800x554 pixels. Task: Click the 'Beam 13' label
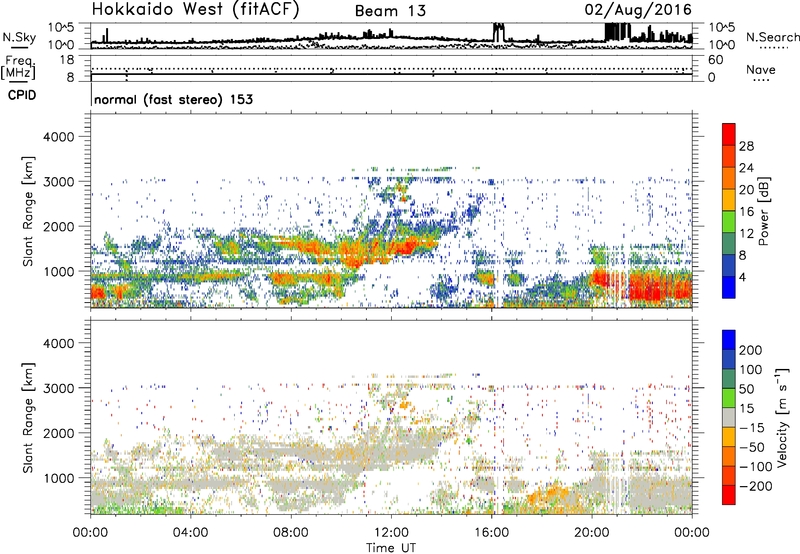pyautogui.click(x=390, y=11)
